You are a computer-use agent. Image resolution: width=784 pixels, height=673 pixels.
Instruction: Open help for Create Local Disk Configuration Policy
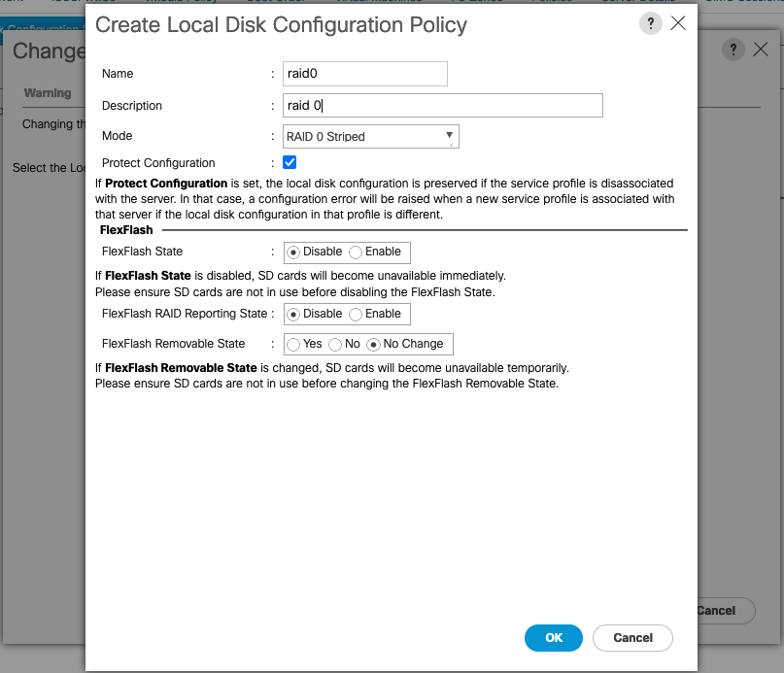(x=650, y=23)
